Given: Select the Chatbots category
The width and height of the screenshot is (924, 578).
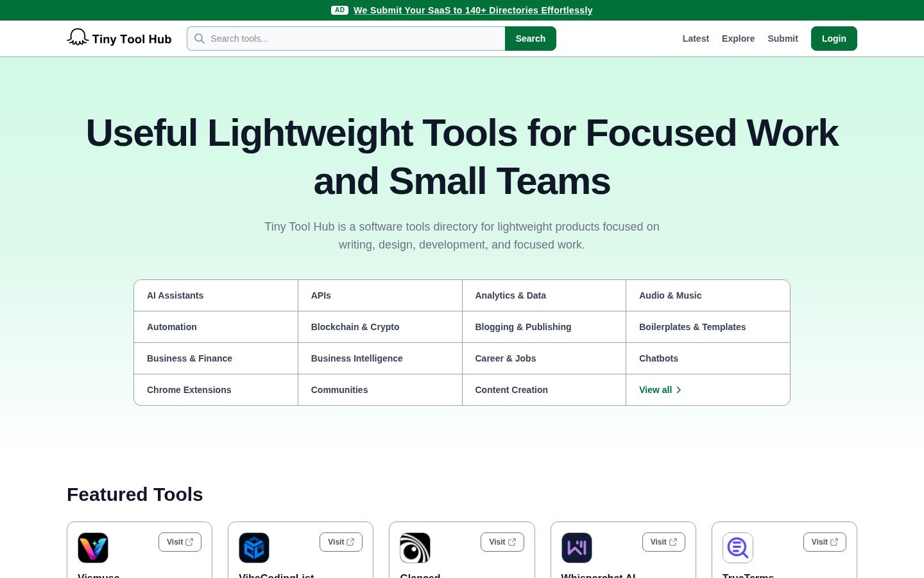Looking at the screenshot, I should pos(708,358).
